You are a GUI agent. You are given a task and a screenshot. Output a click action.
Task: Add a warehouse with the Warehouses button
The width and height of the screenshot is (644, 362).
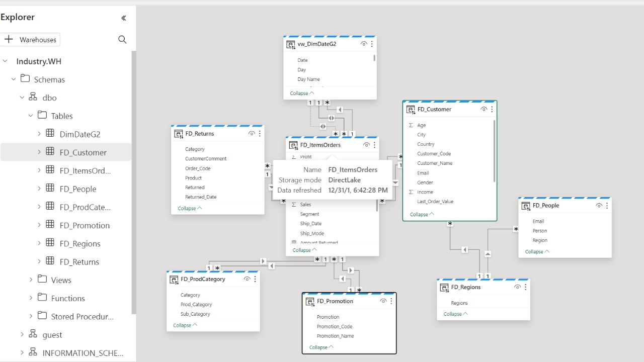pyautogui.click(x=31, y=39)
